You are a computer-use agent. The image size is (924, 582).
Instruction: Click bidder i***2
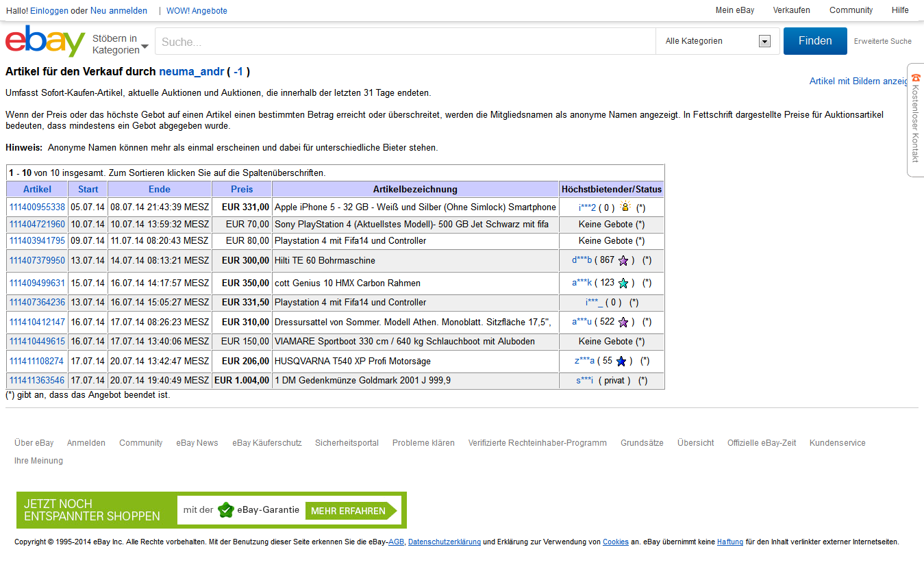pyautogui.click(x=587, y=207)
